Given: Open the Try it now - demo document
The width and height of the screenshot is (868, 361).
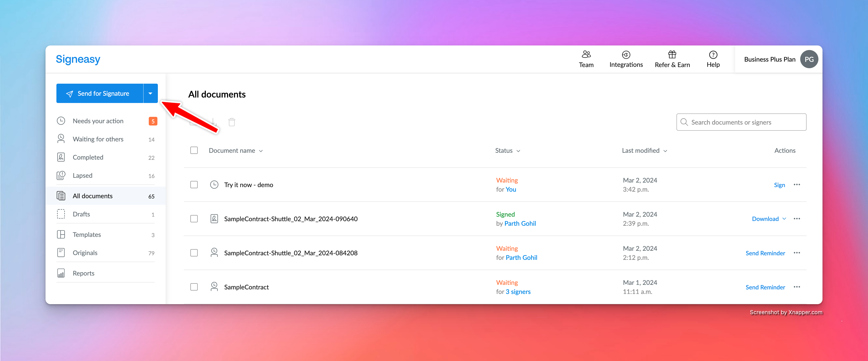Looking at the screenshot, I should click(x=248, y=185).
